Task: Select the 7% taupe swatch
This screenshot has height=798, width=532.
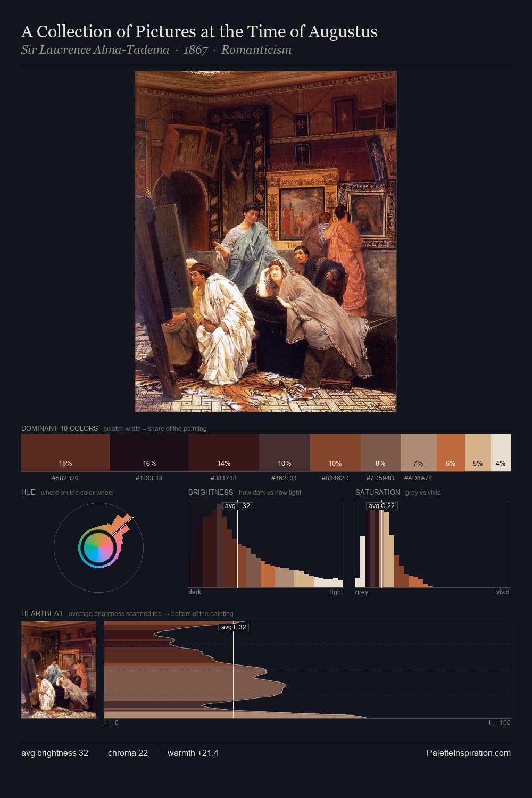Action: pyautogui.click(x=419, y=453)
